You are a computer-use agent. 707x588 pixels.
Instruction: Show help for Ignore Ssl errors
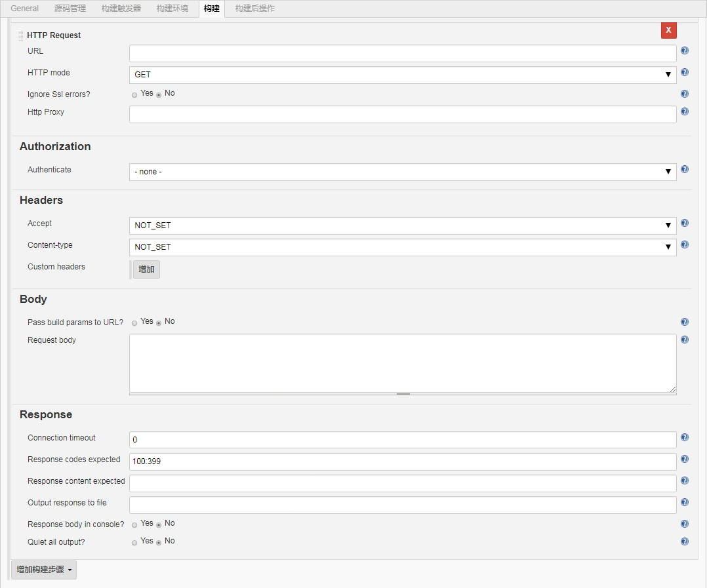tap(685, 94)
